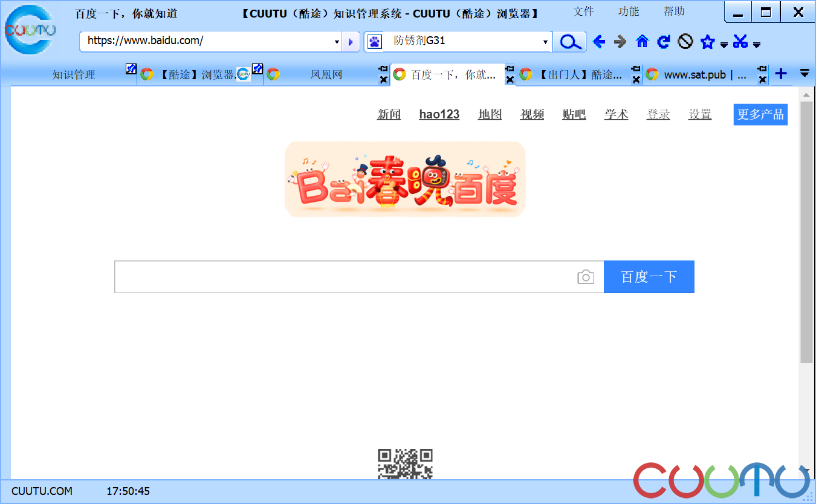Open the URL history dropdown arrow
Image resolution: width=816 pixels, height=504 pixels.
337,42
